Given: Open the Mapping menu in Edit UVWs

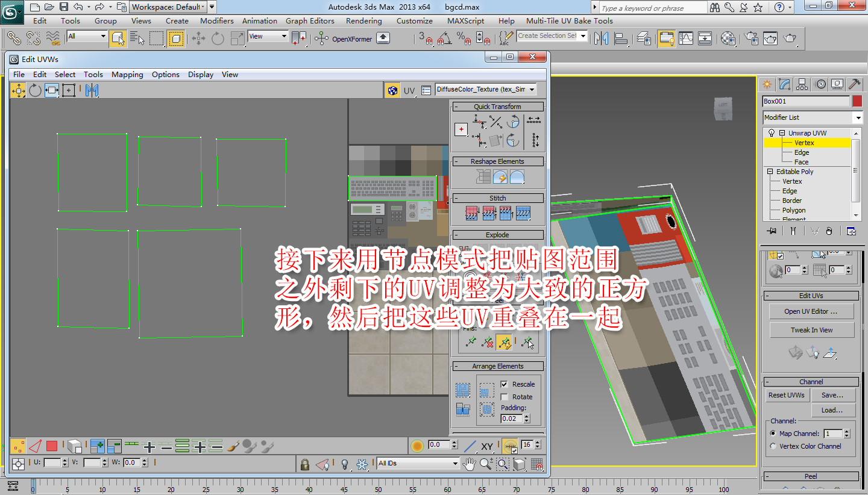Looking at the screenshot, I should [x=127, y=74].
